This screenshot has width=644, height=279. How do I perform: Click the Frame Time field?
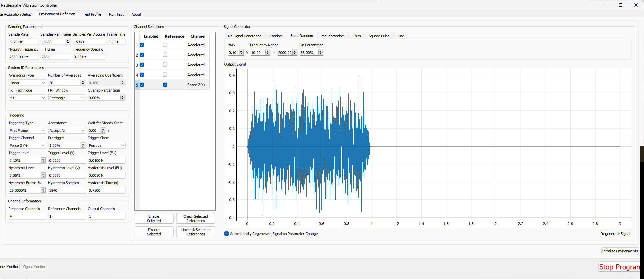[x=116, y=42]
